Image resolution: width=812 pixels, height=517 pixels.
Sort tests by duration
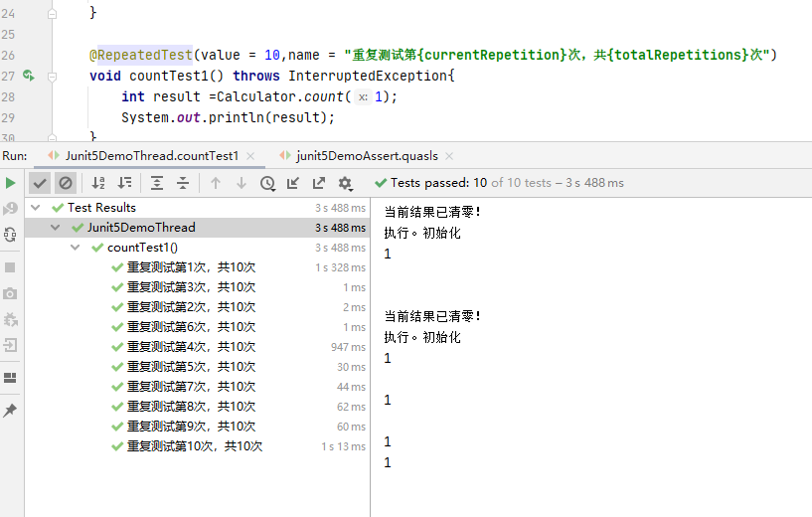(x=124, y=183)
